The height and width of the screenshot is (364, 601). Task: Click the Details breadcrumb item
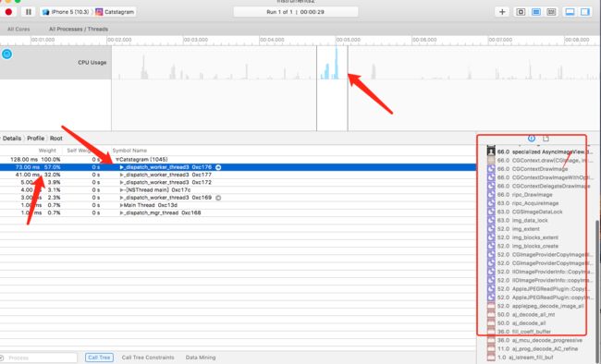pyautogui.click(x=12, y=139)
